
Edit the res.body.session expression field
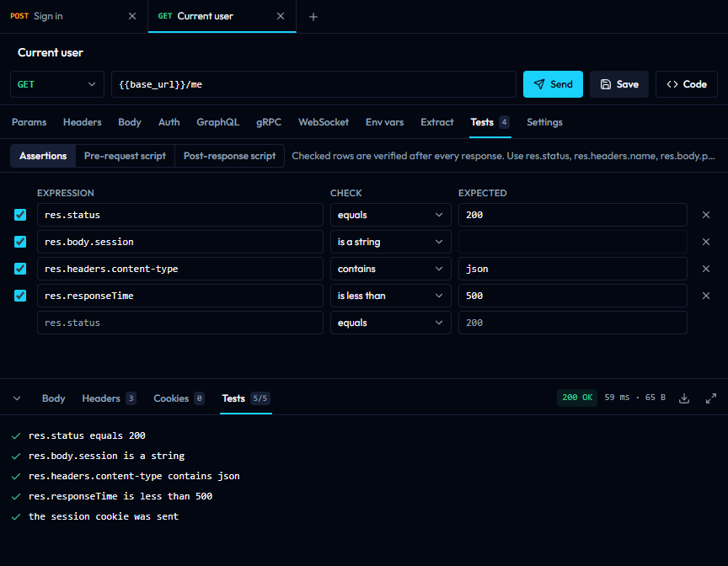click(x=180, y=242)
